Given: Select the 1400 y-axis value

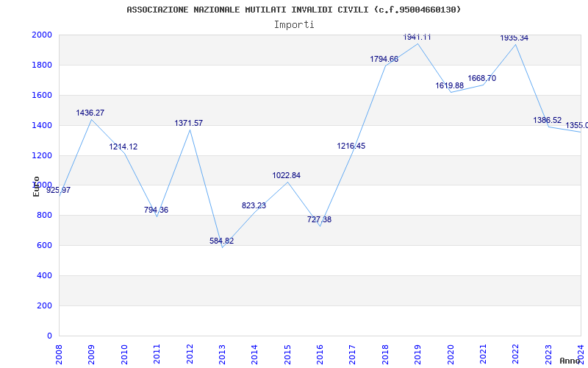Looking at the screenshot, I should [x=42, y=125].
